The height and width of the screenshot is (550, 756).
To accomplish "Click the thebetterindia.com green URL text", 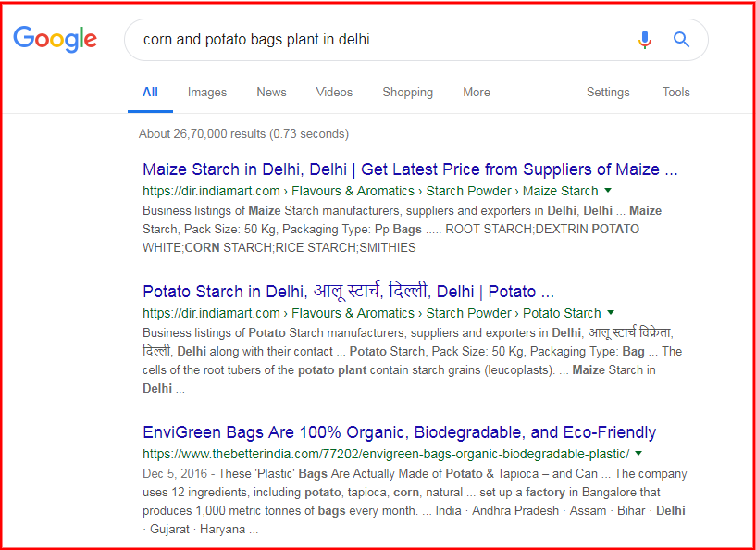I will (x=385, y=454).
